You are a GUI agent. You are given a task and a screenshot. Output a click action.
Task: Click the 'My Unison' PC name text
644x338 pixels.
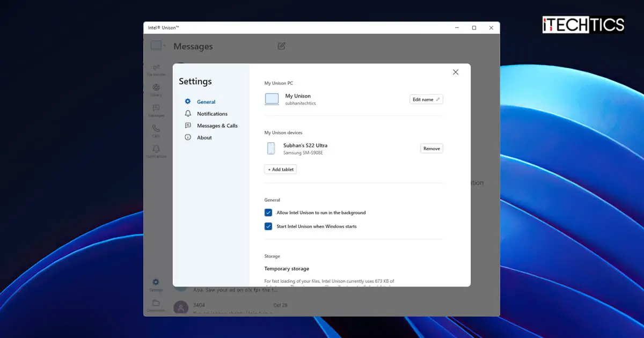click(x=298, y=96)
